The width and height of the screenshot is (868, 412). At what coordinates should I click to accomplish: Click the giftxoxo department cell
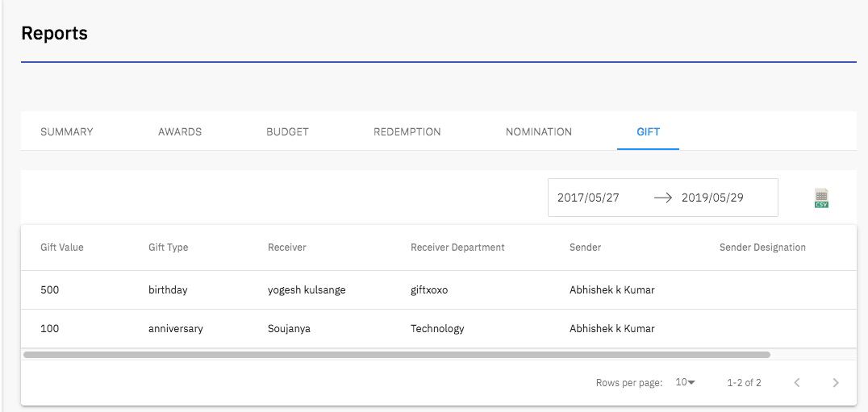coord(429,289)
